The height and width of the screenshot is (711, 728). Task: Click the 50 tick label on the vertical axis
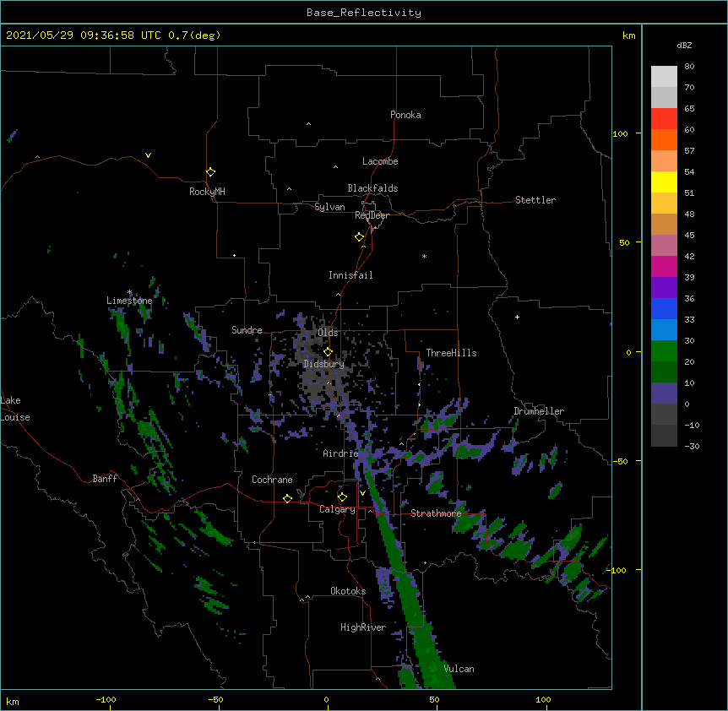[x=624, y=242]
